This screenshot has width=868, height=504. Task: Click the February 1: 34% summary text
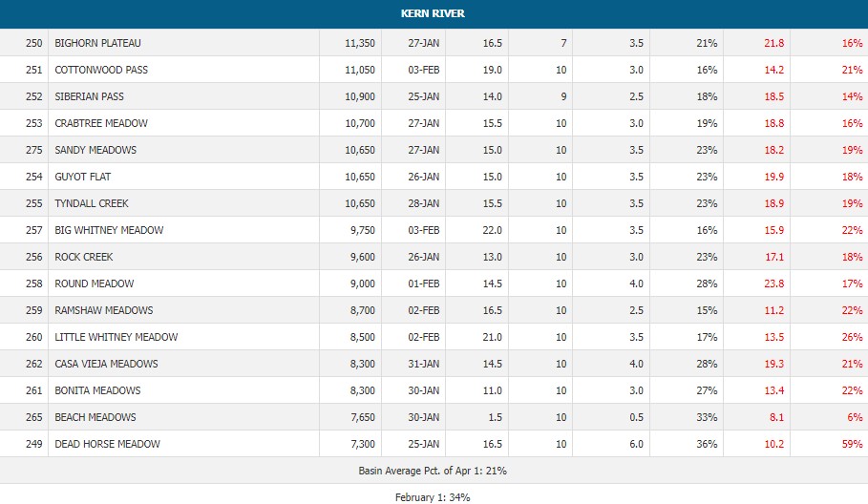(x=434, y=496)
